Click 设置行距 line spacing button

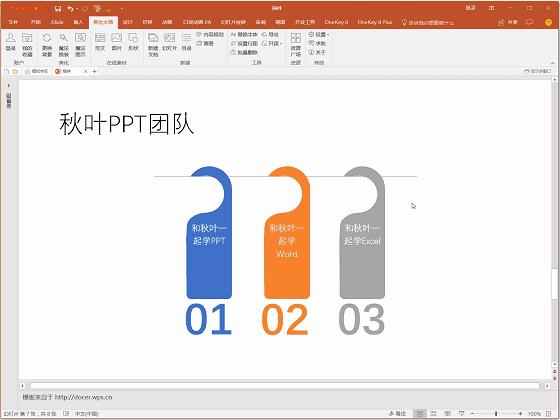[x=244, y=43]
